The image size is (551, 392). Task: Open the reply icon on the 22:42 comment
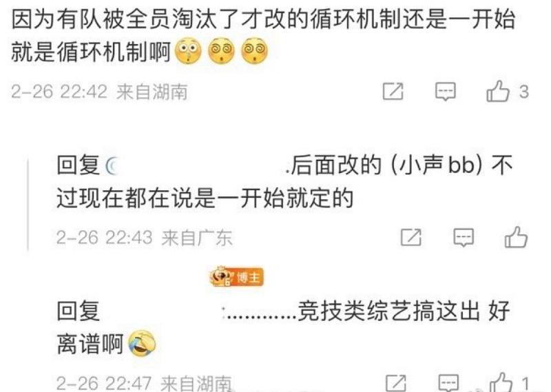click(x=445, y=92)
